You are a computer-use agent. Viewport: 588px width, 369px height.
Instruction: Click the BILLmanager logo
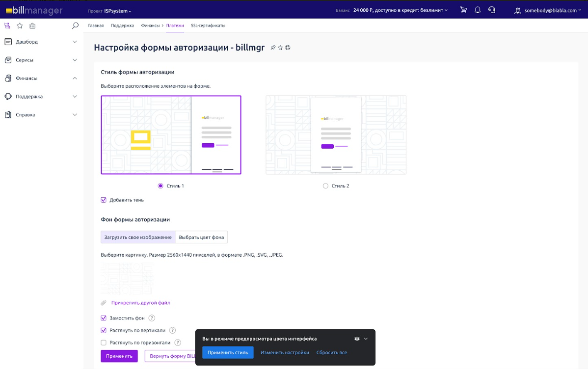click(34, 10)
